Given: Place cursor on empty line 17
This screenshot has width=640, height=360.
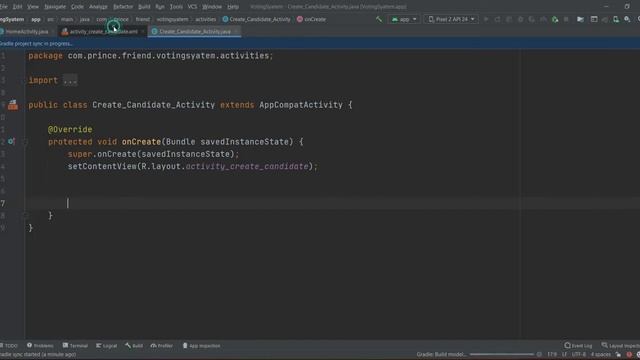Looking at the screenshot, I should [332, 203].
